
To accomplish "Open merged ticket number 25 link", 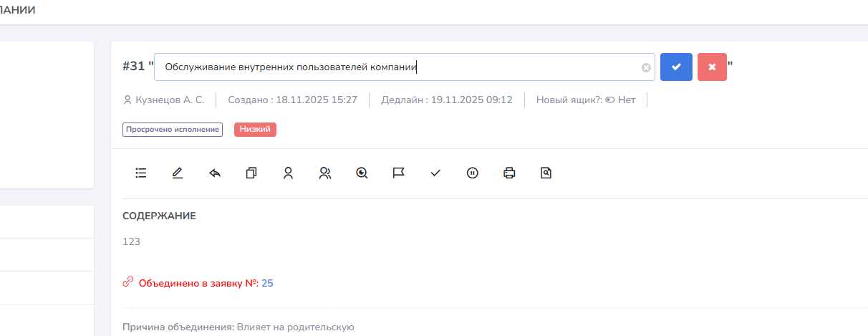I will point(267,283).
